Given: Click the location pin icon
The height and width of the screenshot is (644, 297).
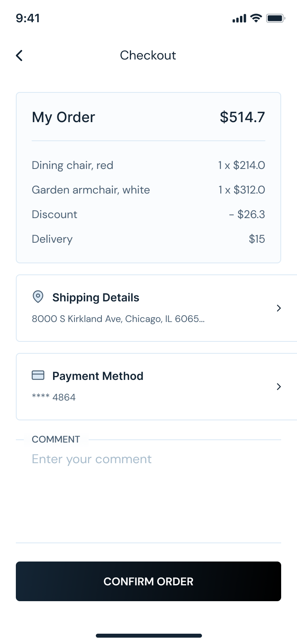Looking at the screenshot, I should (38, 297).
